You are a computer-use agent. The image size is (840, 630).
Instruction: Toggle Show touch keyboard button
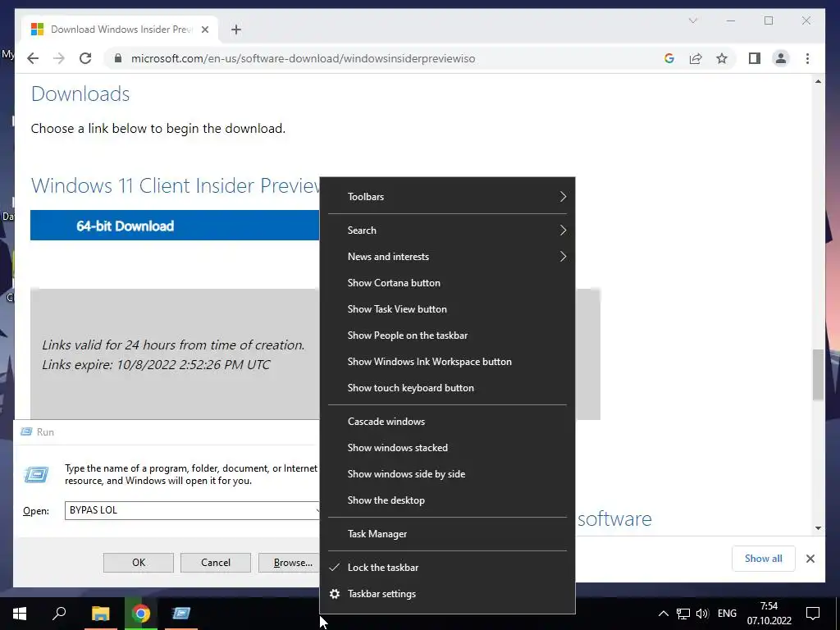click(x=447, y=388)
